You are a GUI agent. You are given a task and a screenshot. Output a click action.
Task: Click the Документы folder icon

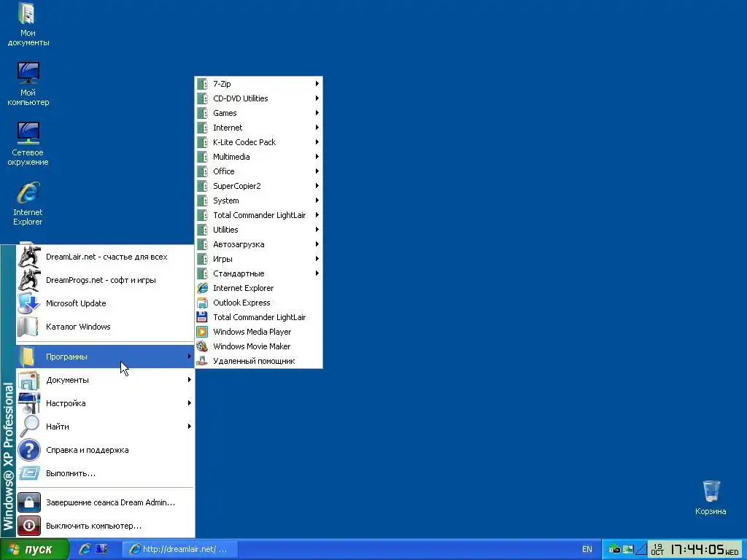tap(28, 380)
